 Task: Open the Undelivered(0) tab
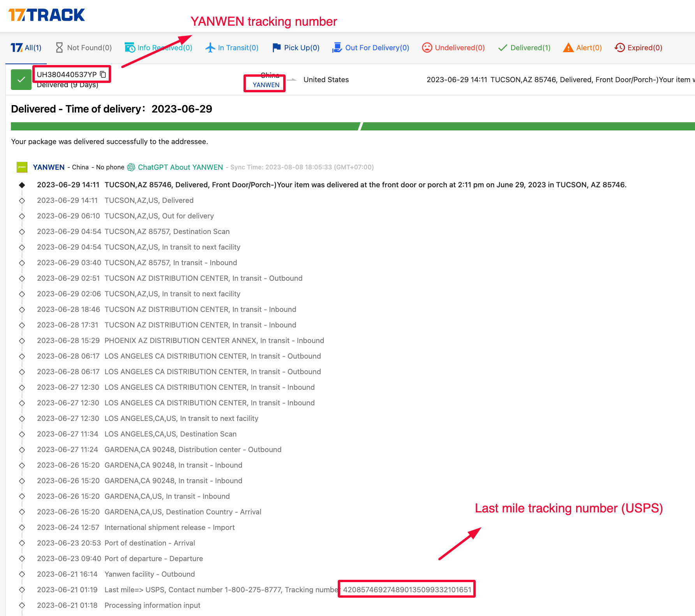pos(453,48)
